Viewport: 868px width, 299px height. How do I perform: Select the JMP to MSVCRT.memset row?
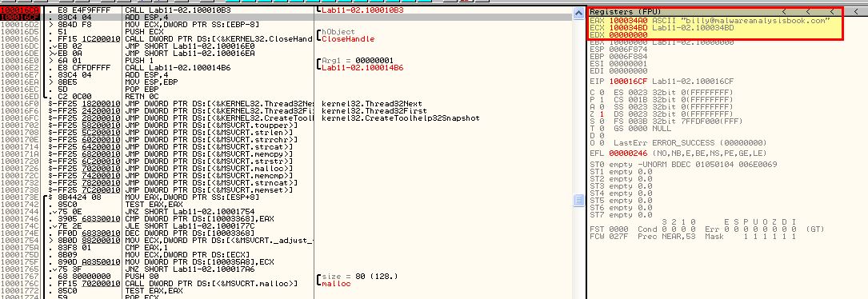coord(209,190)
